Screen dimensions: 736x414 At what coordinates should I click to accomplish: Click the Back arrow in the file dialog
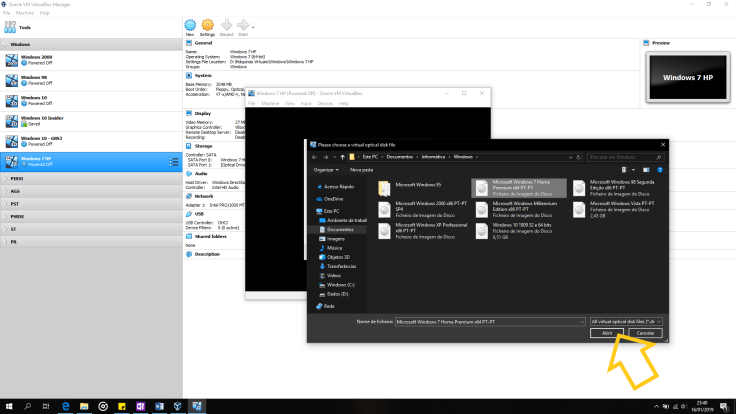click(314, 156)
